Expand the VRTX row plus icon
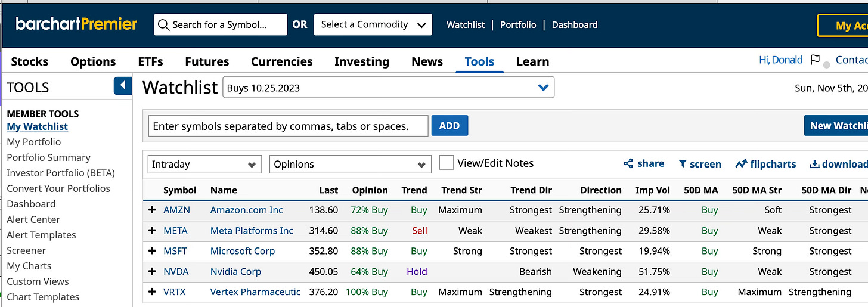This screenshot has width=868, height=307. coord(152,292)
